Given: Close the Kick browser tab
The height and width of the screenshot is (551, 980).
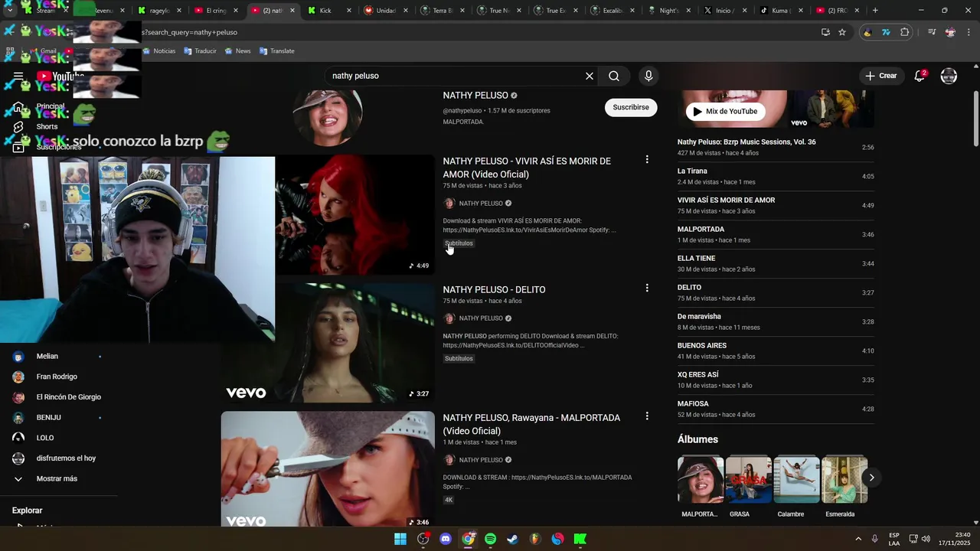Looking at the screenshot, I should [349, 11].
